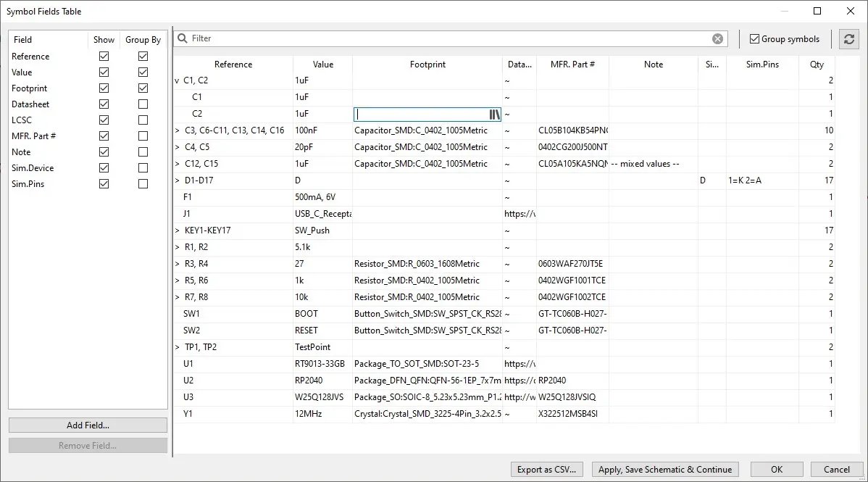Toggle Show checkbox for Datasheet field
Image resolution: width=868 pixels, height=482 pixels.
(x=104, y=104)
